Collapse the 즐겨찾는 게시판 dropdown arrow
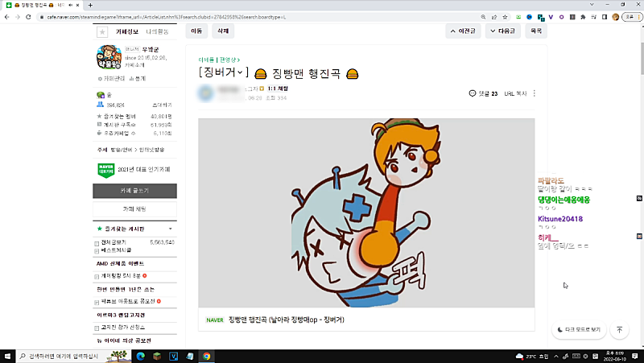This screenshot has width=644, height=363. [170, 229]
